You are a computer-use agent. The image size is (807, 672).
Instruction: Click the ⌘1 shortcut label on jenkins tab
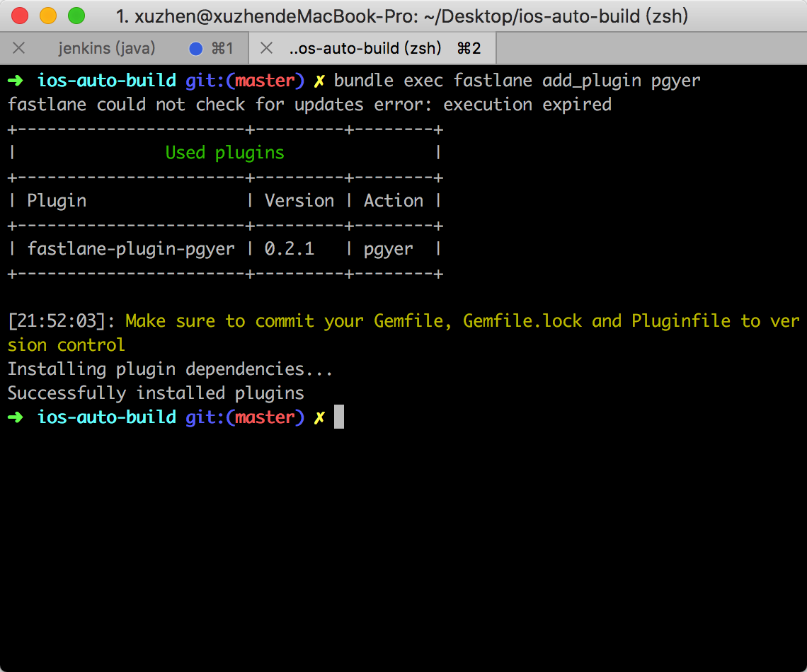point(222,48)
